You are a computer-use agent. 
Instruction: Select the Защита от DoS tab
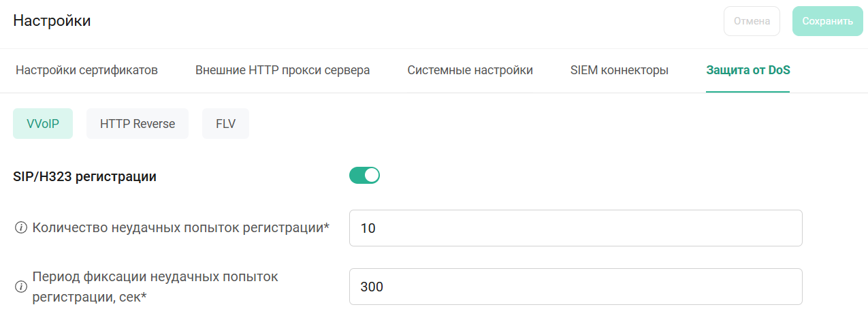pos(748,70)
